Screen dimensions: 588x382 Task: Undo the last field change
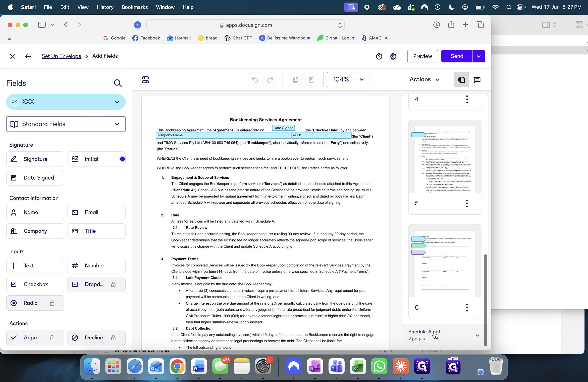(255, 80)
